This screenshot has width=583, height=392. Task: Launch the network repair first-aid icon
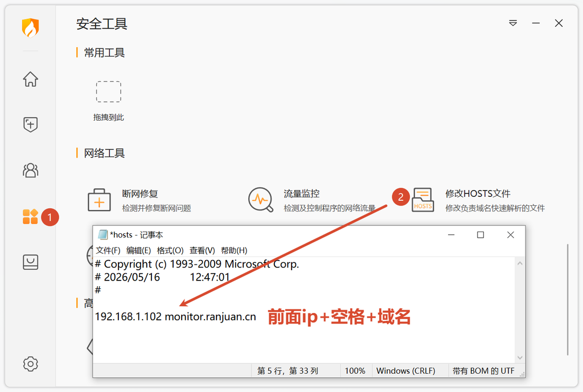pyautogui.click(x=99, y=200)
